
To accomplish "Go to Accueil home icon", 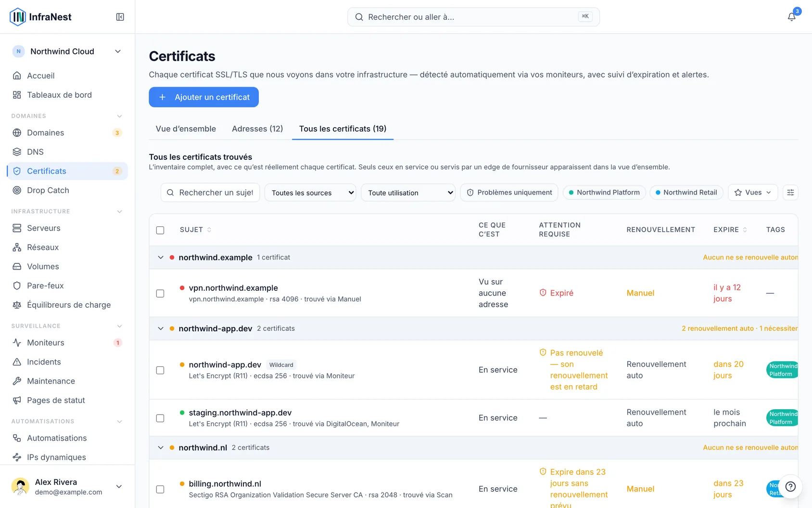I will pos(17,76).
